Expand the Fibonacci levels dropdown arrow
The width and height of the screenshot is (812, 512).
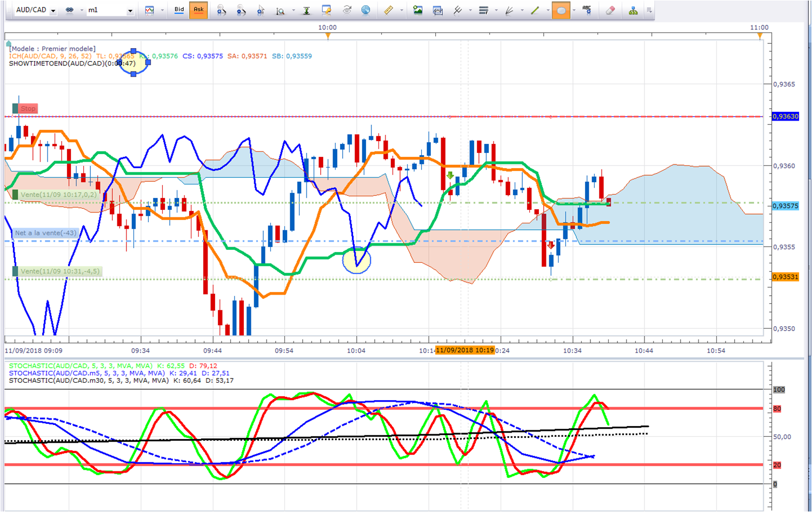(x=496, y=11)
